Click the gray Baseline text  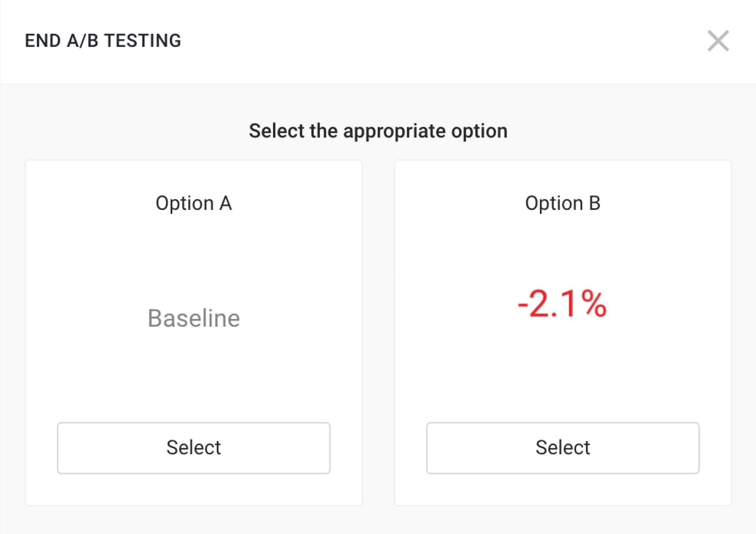click(194, 318)
